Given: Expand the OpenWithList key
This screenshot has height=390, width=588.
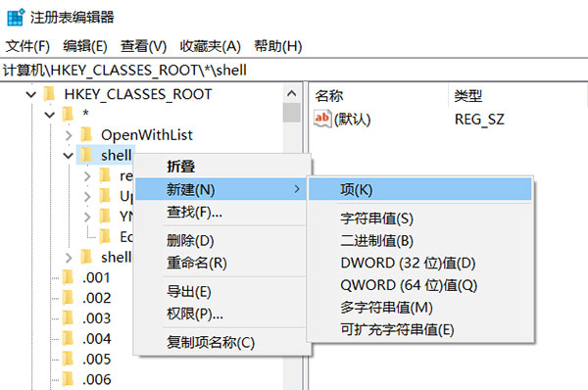Looking at the screenshot, I should 69,135.
